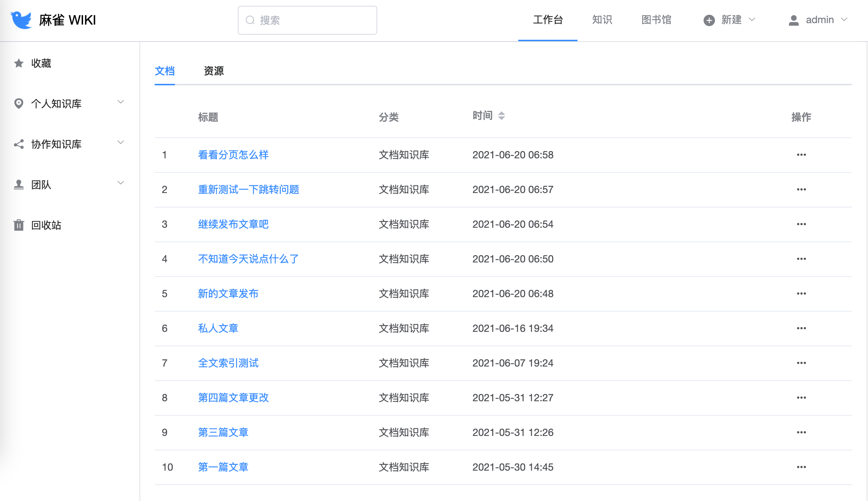
Task: Expand the 个人知识库 sidebar section
Action: [121, 102]
